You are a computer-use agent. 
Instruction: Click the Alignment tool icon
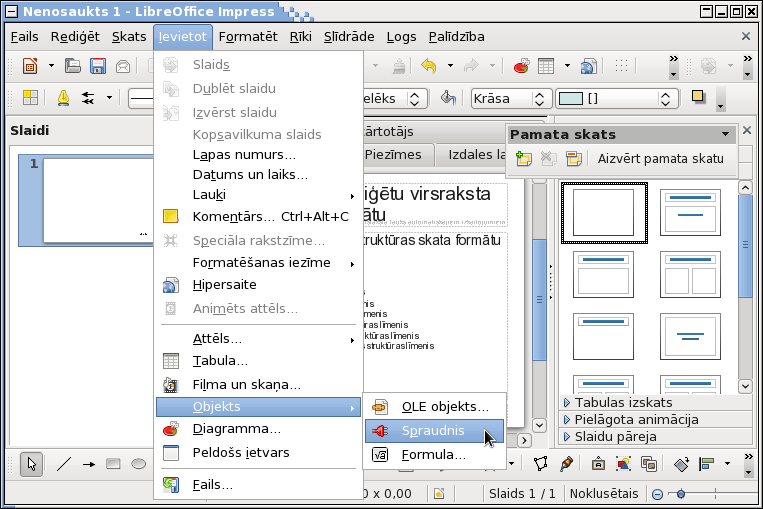click(x=706, y=464)
